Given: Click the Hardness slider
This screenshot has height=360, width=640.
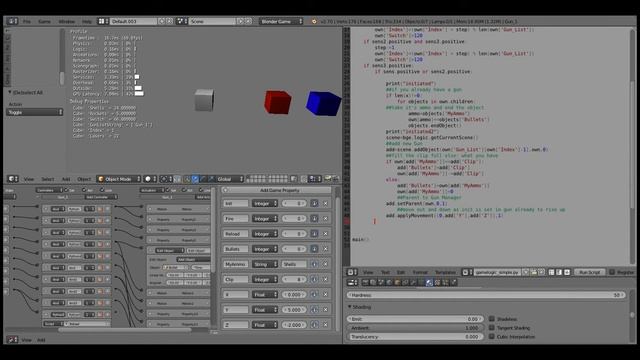Looking at the screenshot, I should [x=486, y=295].
